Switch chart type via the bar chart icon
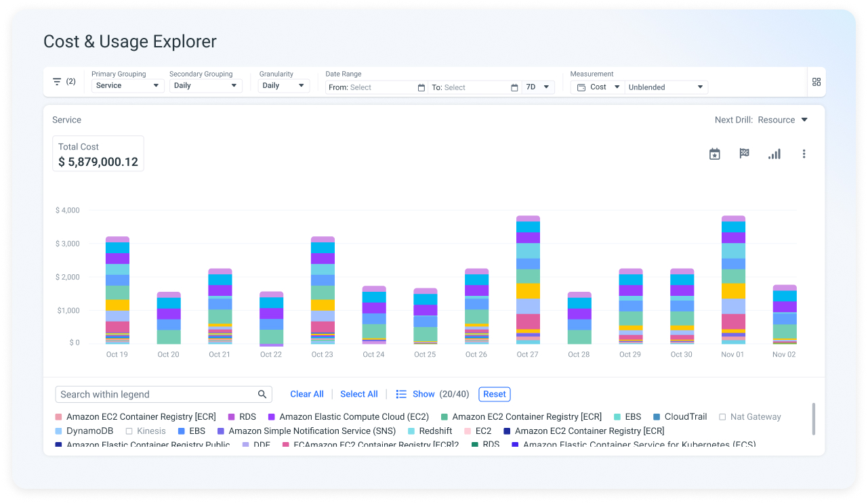The image size is (868, 503). (x=774, y=154)
